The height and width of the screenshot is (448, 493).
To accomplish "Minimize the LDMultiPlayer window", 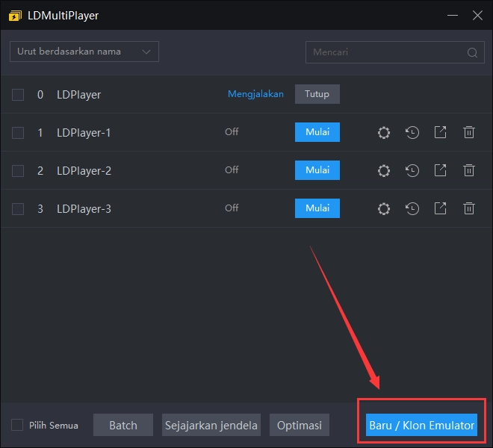I will coord(453,15).
